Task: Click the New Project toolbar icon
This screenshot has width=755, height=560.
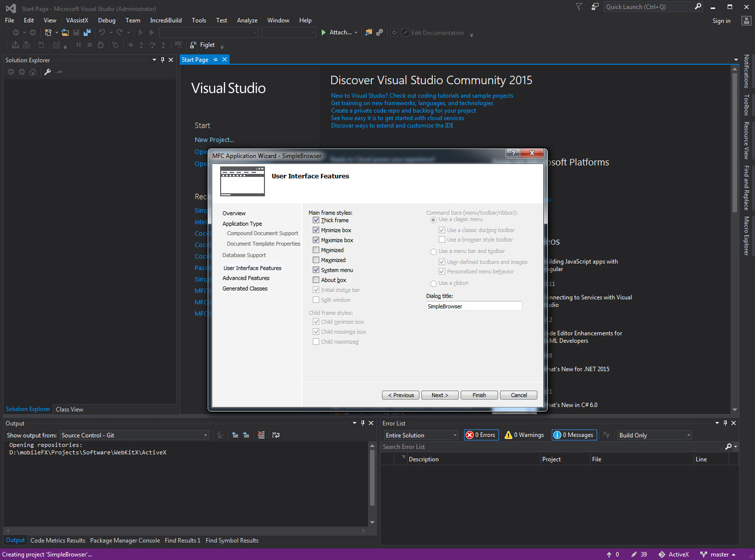Action: (x=48, y=32)
